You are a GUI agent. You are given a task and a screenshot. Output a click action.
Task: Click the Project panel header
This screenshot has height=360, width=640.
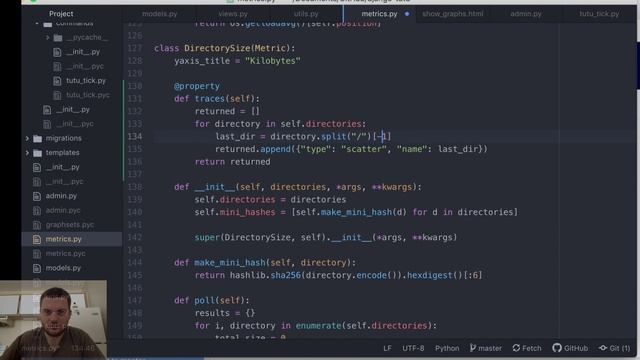pos(61,14)
